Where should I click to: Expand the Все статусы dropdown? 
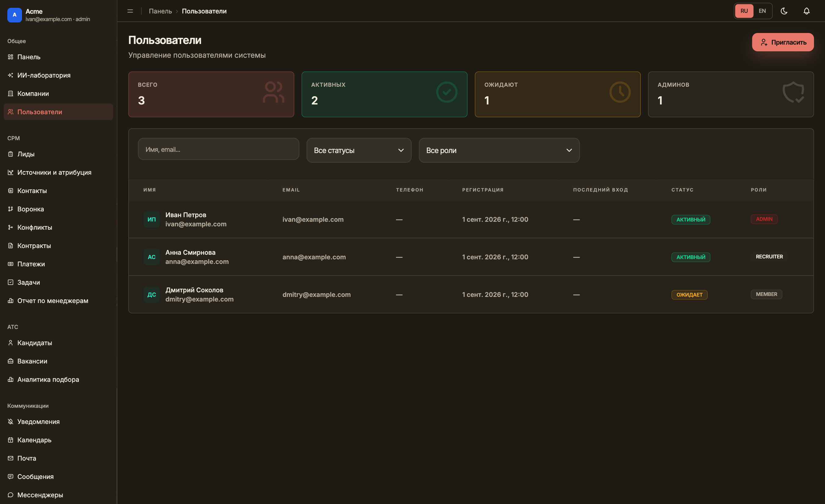(x=359, y=150)
